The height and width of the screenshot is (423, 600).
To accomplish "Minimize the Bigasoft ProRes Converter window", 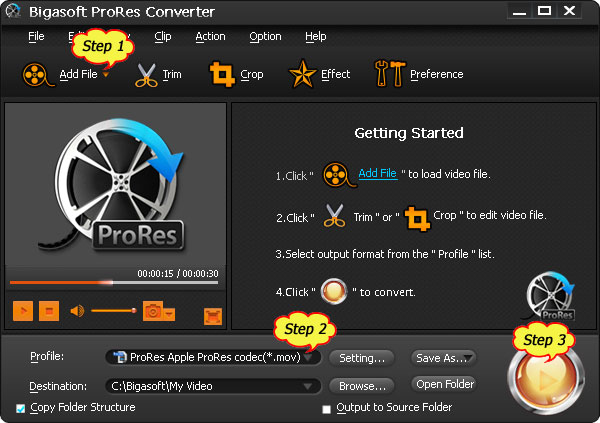I will pos(519,11).
